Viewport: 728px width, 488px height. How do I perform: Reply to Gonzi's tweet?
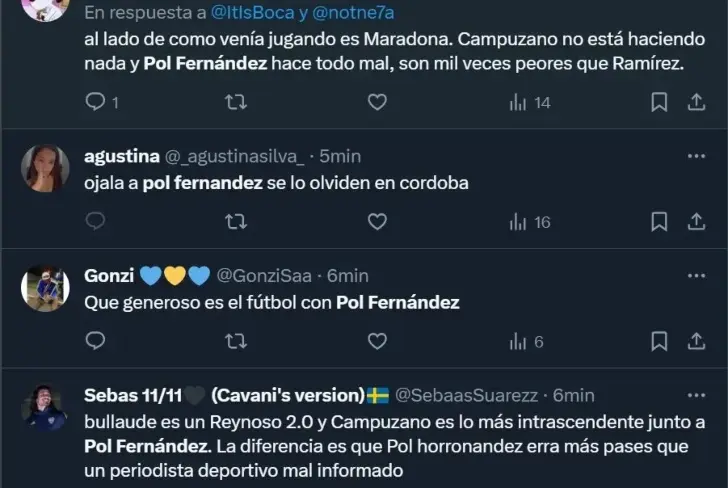click(x=96, y=342)
